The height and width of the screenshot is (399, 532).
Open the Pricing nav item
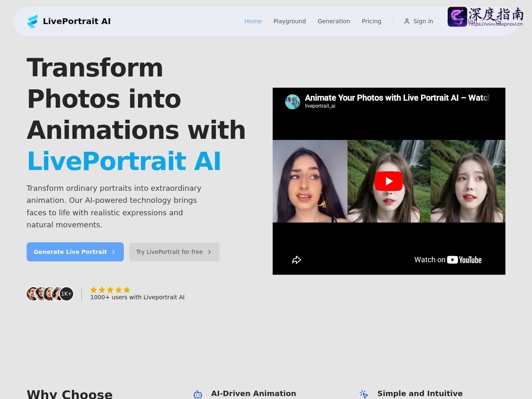372,21
